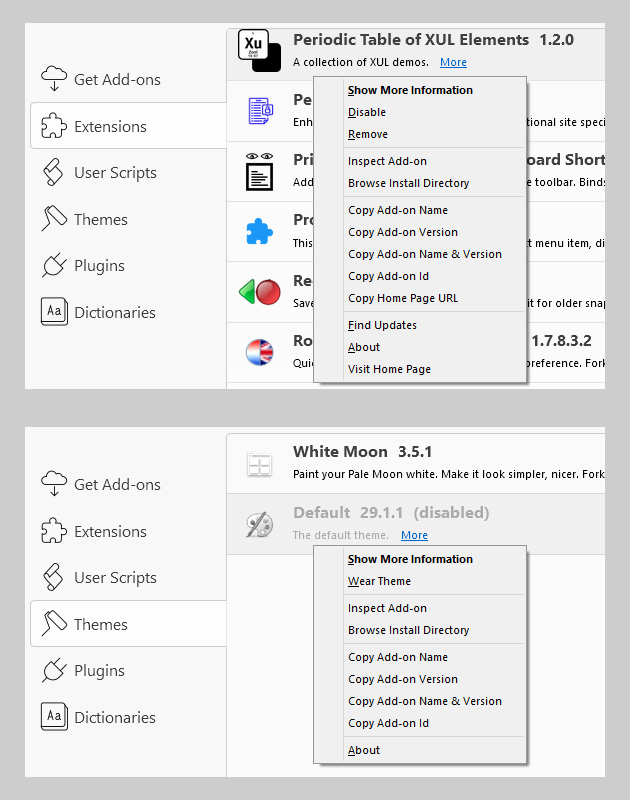Select Remove from the extension context menu
Screen dimensions: 630x800
[420, 134]
